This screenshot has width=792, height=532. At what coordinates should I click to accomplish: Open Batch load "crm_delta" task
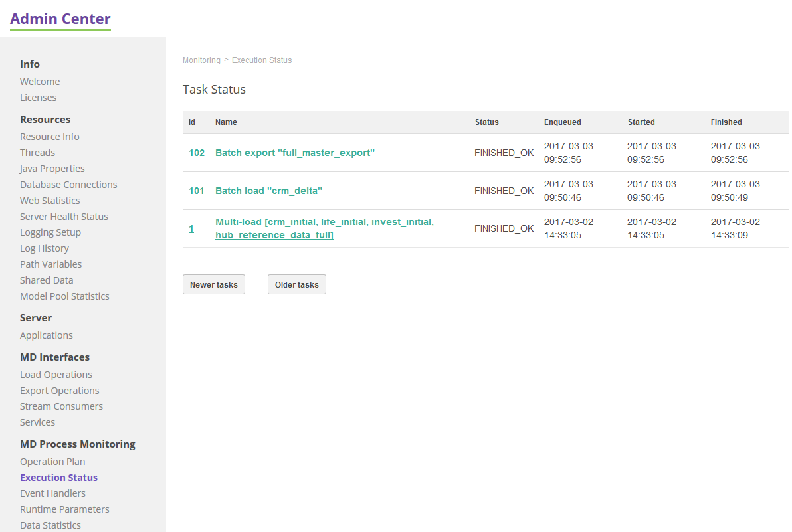pos(268,191)
